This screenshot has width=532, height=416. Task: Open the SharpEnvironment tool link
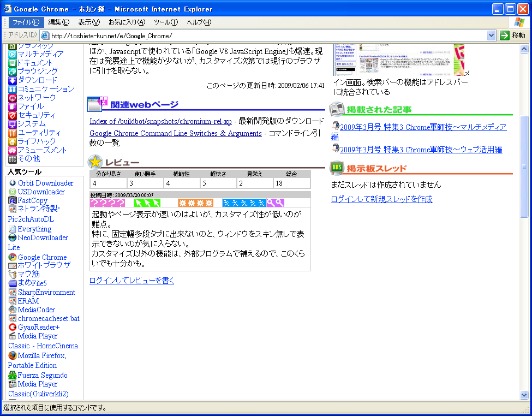pyautogui.click(x=46, y=293)
